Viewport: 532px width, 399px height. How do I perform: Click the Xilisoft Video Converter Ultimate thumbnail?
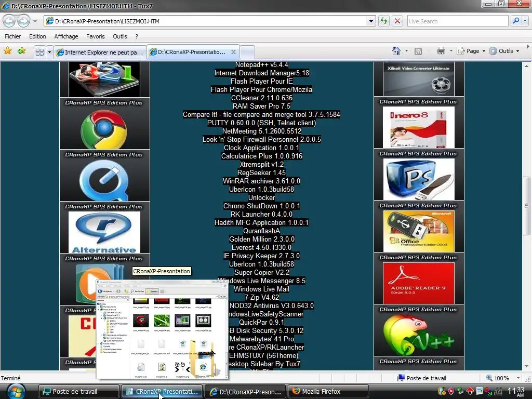click(418, 79)
